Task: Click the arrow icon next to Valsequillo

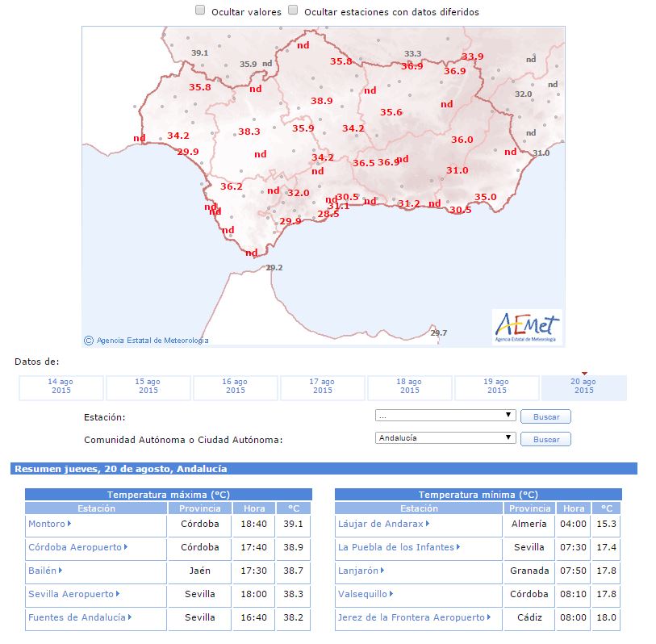Action: pyautogui.click(x=392, y=594)
